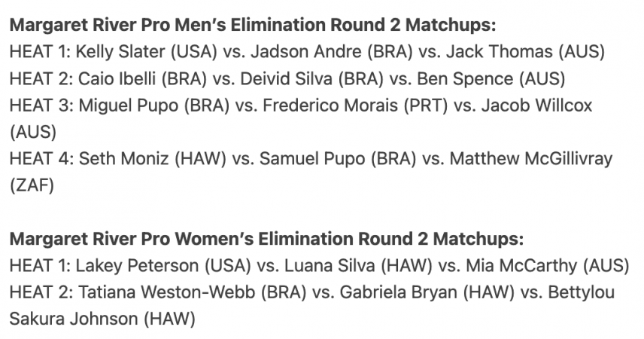
Task: Click Miguel Pupo in men's Heat 3
Action: point(129,105)
